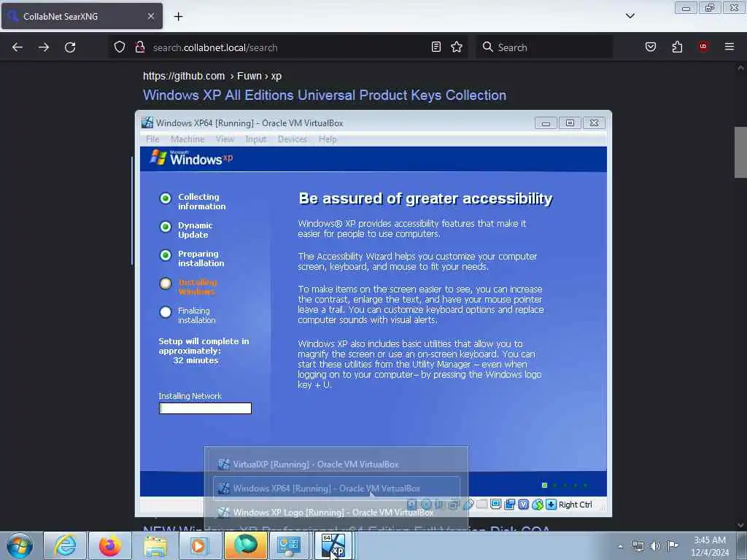Launch Internet Explorer from taskbar
747x560 pixels.
pos(64,545)
